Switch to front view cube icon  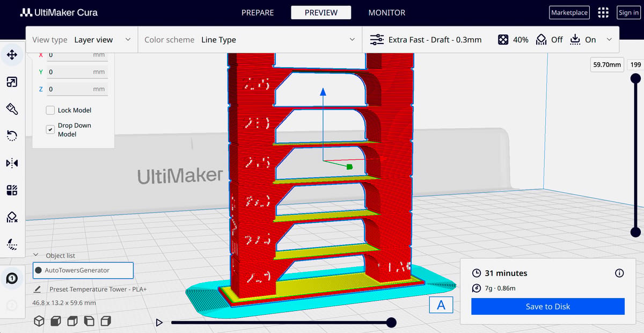click(56, 321)
